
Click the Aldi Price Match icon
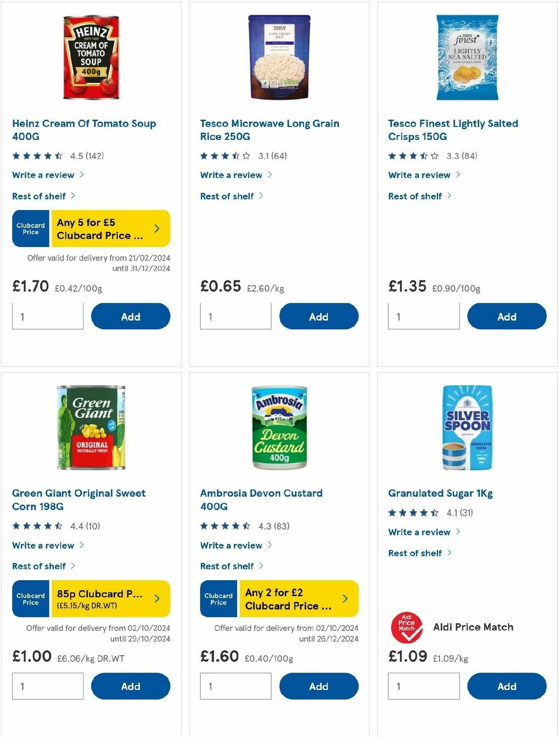[x=407, y=627]
